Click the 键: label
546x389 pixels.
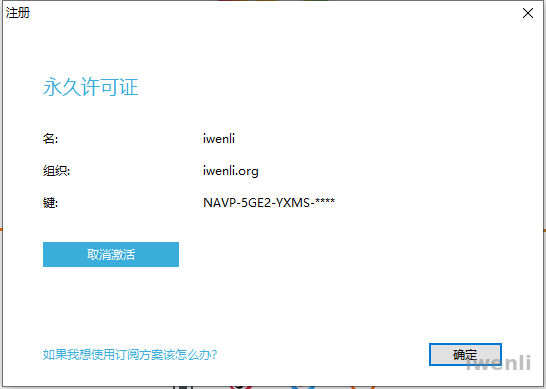[x=50, y=202]
